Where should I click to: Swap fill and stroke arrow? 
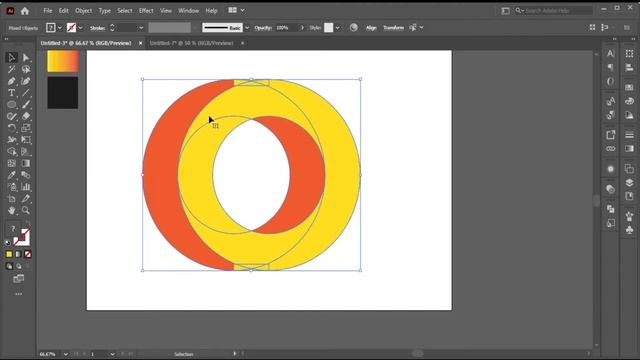[x=27, y=222]
